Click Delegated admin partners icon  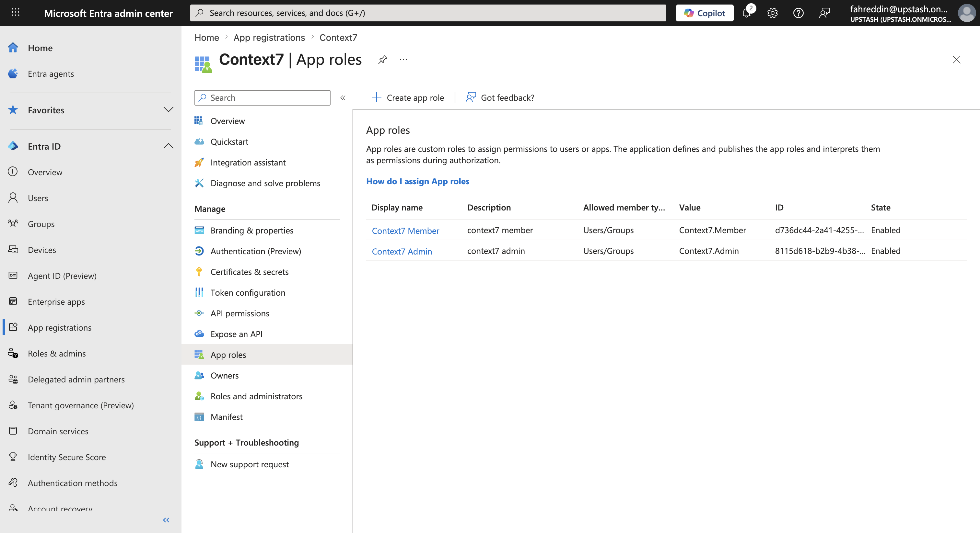tap(13, 379)
